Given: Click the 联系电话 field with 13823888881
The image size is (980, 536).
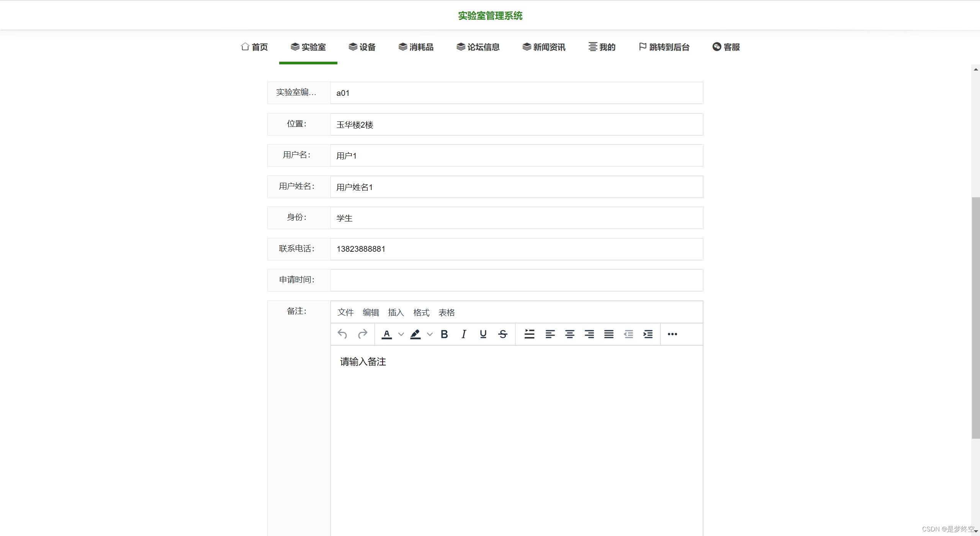Looking at the screenshot, I should [517, 249].
